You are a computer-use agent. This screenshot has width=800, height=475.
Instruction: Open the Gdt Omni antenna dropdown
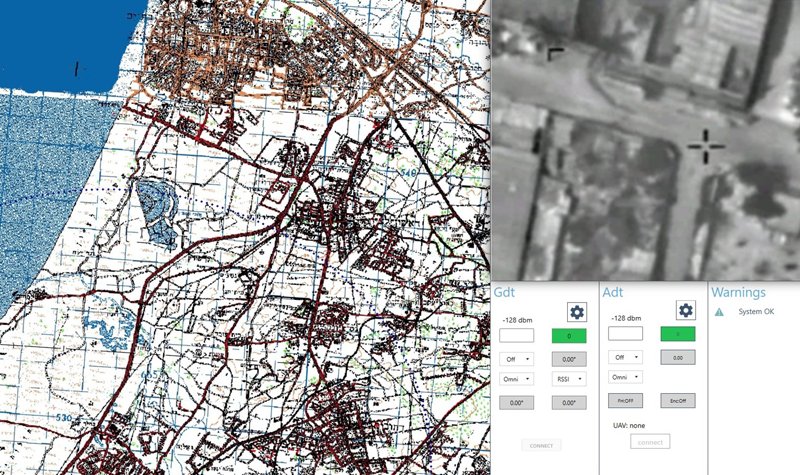click(x=515, y=379)
